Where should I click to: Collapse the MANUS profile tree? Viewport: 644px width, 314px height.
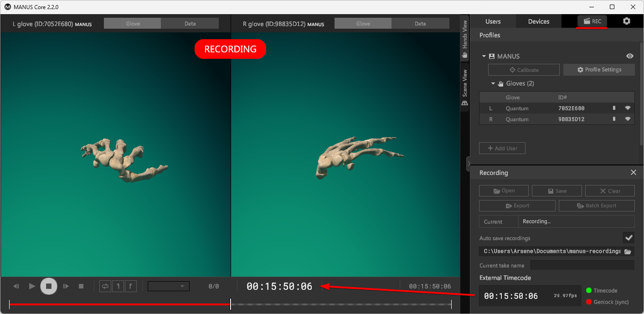484,56
